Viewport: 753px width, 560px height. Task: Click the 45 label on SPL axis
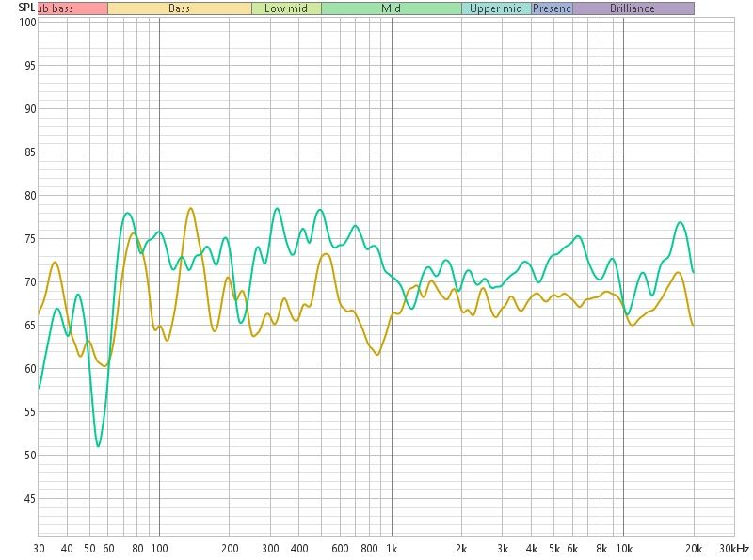(30, 499)
